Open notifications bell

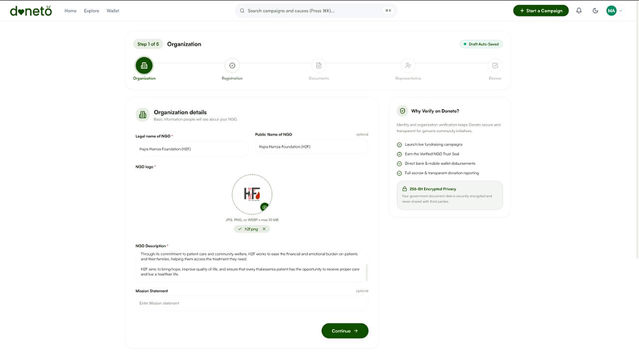point(579,11)
